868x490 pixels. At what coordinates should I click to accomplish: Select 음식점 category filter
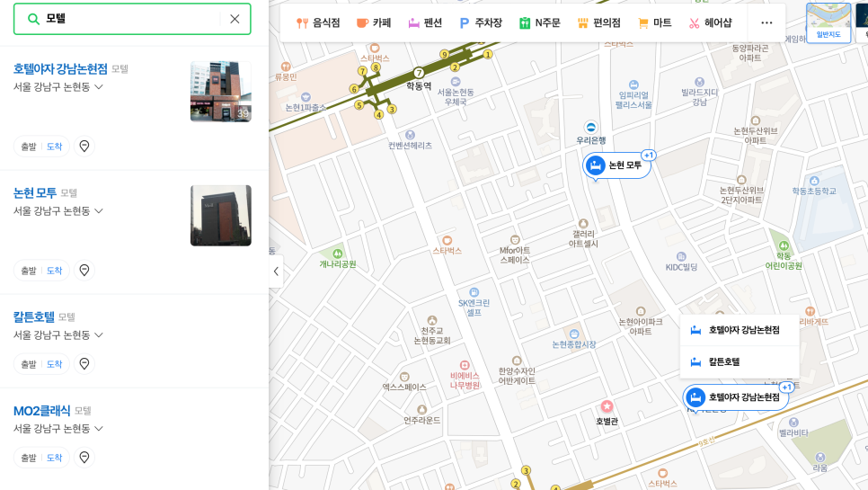[318, 22]
